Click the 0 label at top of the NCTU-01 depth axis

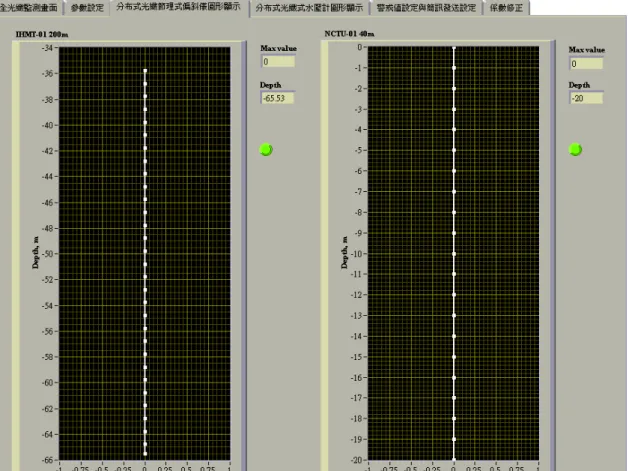360,47
